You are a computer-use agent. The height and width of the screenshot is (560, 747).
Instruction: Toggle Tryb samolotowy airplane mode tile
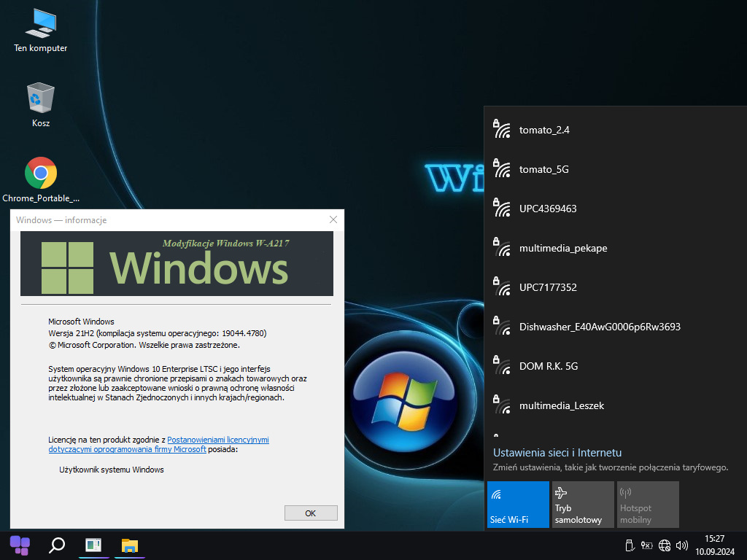(582, 504)
